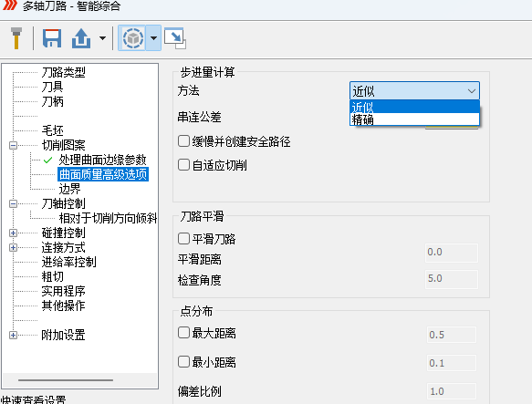Open the dropdown arrow beside upload icon

102,38
